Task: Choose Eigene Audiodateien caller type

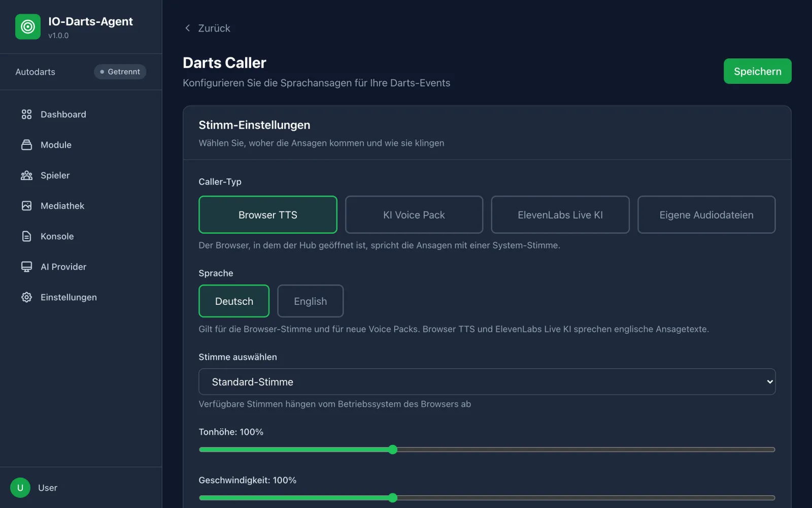Action: [706, 215]
